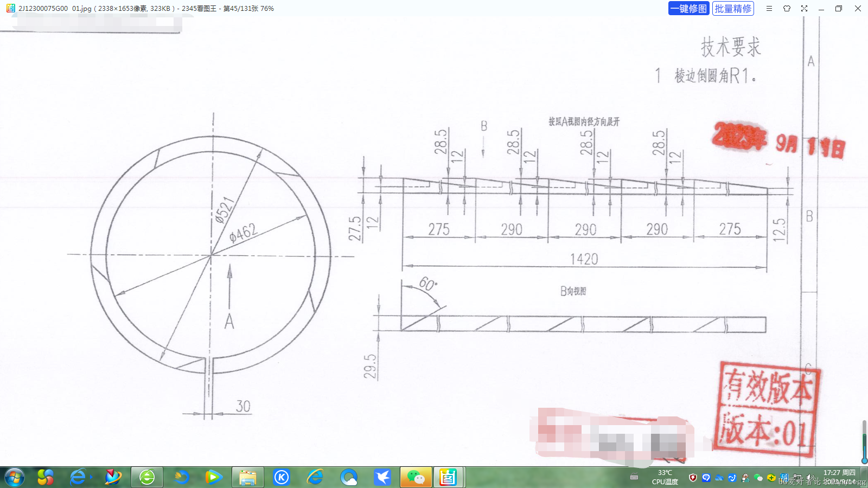This screenshot has width=868, height=488.
Task: Click the Show desktop strip
Action: 864,477
